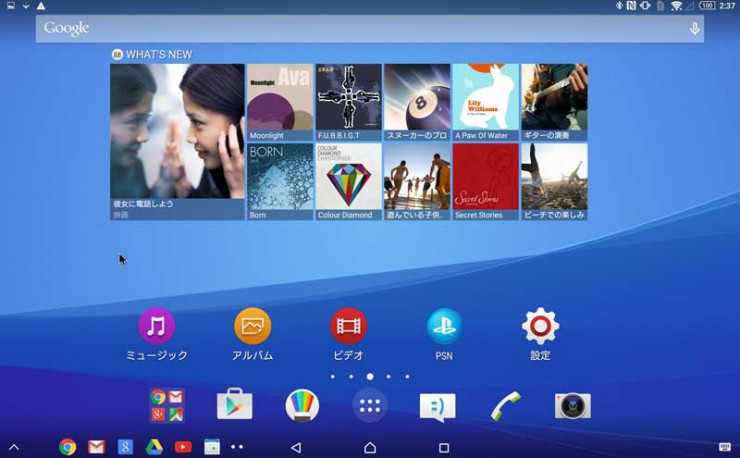
Task: Tap the Back navigation button
Action: [x=296, y=447]
